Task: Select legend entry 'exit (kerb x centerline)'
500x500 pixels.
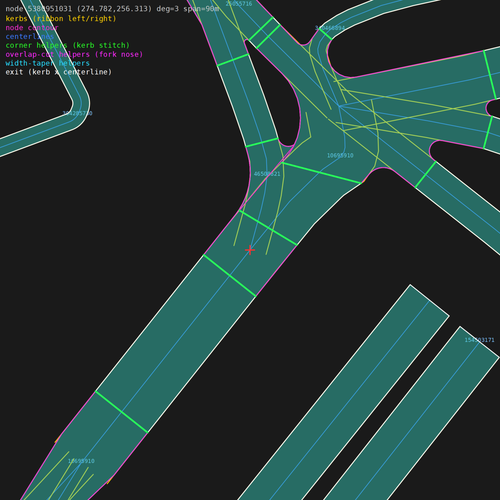Action: click(59, 72)
